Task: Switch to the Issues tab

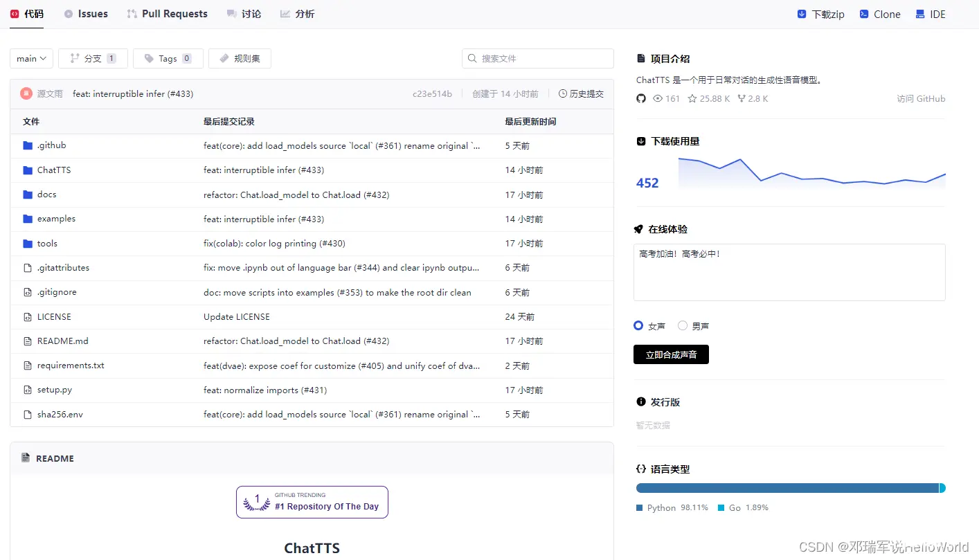Action: pos(86,14)
